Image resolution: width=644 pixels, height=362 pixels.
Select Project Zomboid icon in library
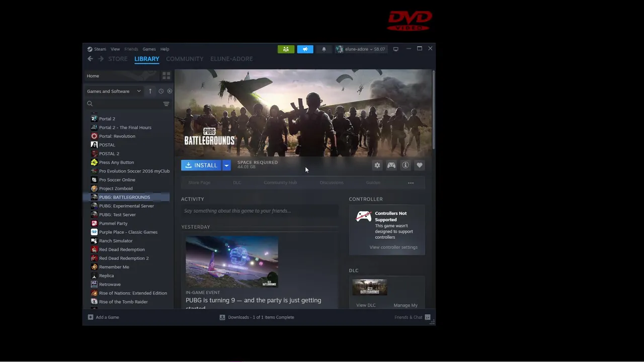coord(94,189)
